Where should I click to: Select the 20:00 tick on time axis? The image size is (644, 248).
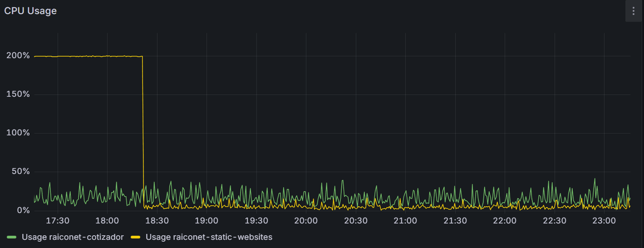point(306,221)
